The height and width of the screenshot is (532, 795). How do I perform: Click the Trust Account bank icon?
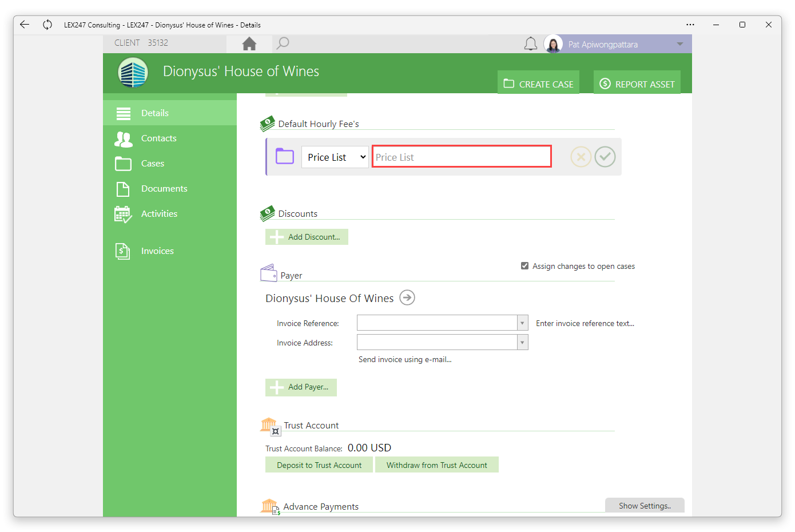269,426
